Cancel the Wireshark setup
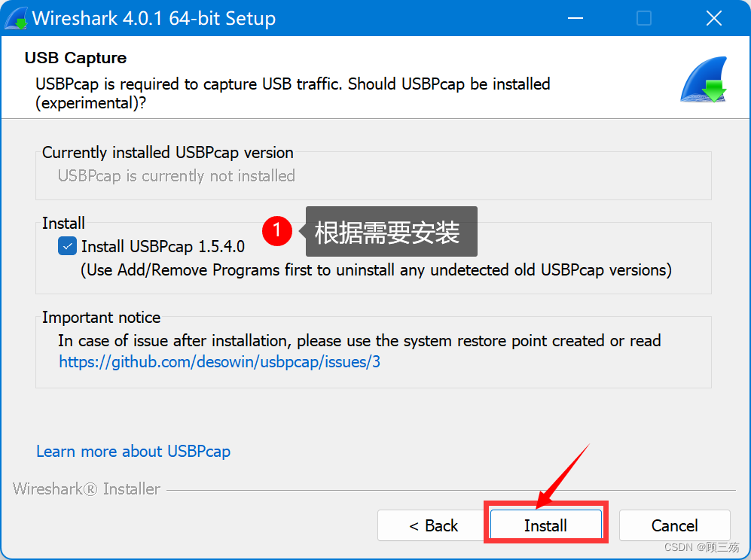751x560 pixels. pos(674,525)
